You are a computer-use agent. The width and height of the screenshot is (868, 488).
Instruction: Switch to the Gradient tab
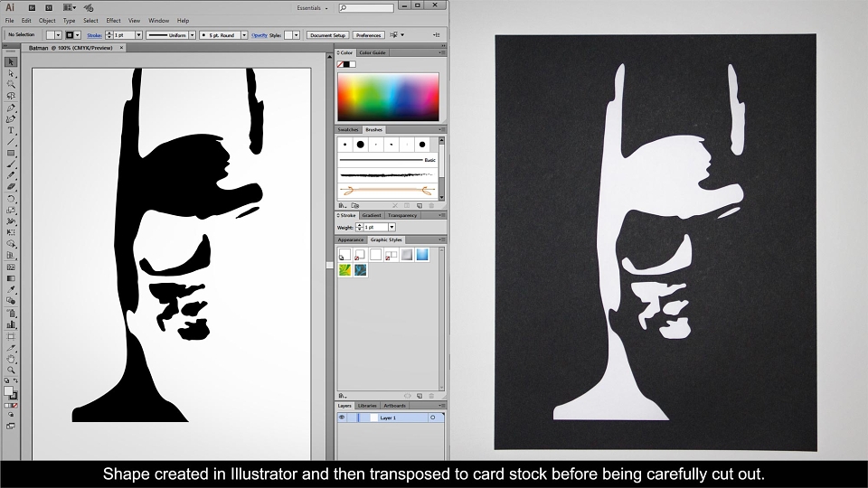(372, 215)
